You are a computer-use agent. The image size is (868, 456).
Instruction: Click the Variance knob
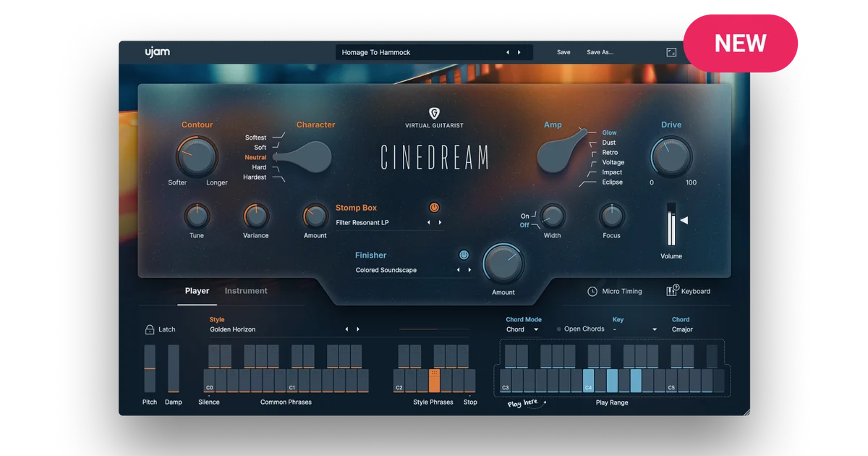(x=255, y=216)
